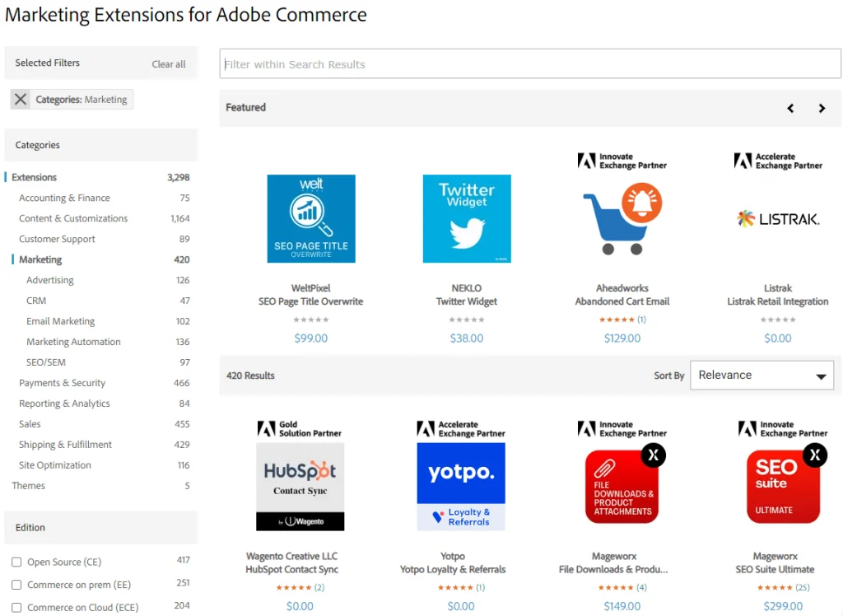This screenshot has height=616, width=843.
Task: Click the WeltPixel SEO Page Title Overwrite icon
Action: click(x=311, y=218)
